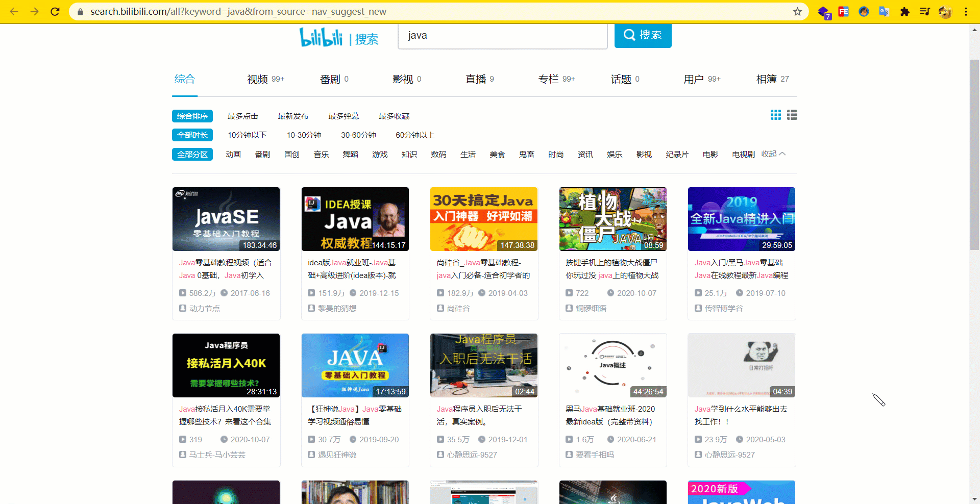
Task: Click the round blue-orange extension icon
Action: tap(864, 11)
